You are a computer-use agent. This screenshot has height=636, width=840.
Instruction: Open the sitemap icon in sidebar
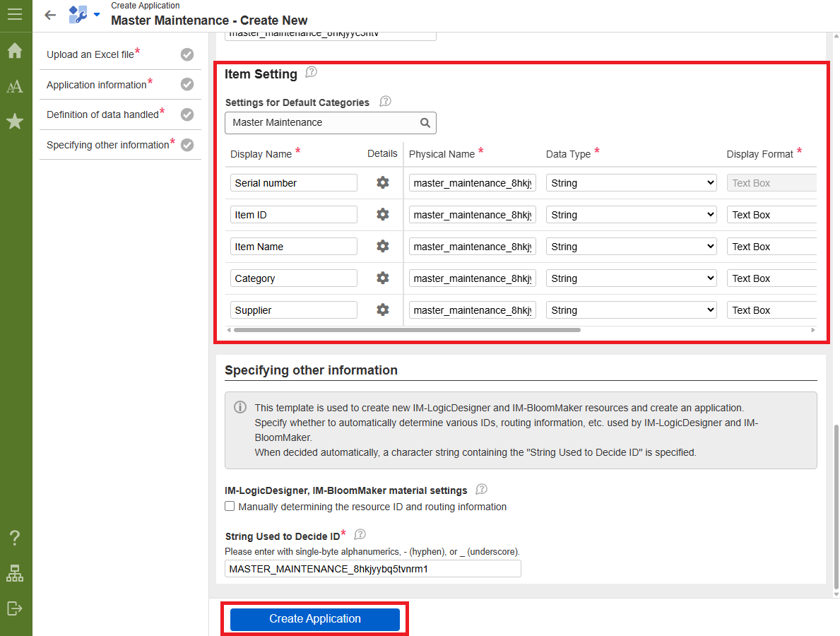click(x=15, y=573)
